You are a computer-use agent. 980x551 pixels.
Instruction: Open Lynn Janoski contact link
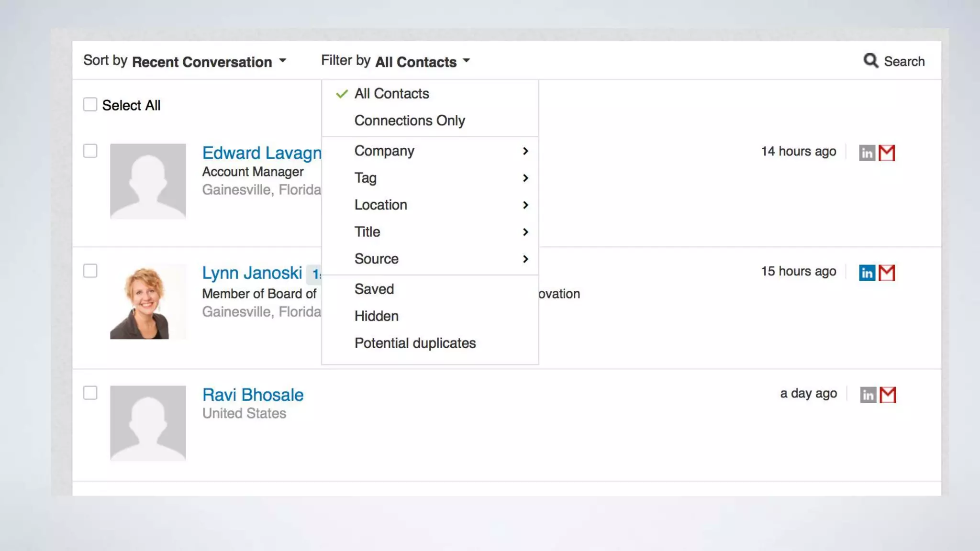(x=252, y=273)
